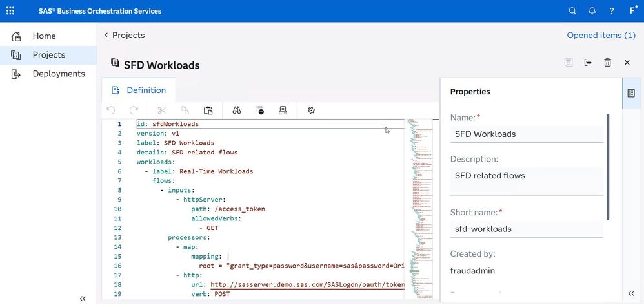
Task: Click the cut scissors icon
Action: pyautogui.click(x=162, y=111)
